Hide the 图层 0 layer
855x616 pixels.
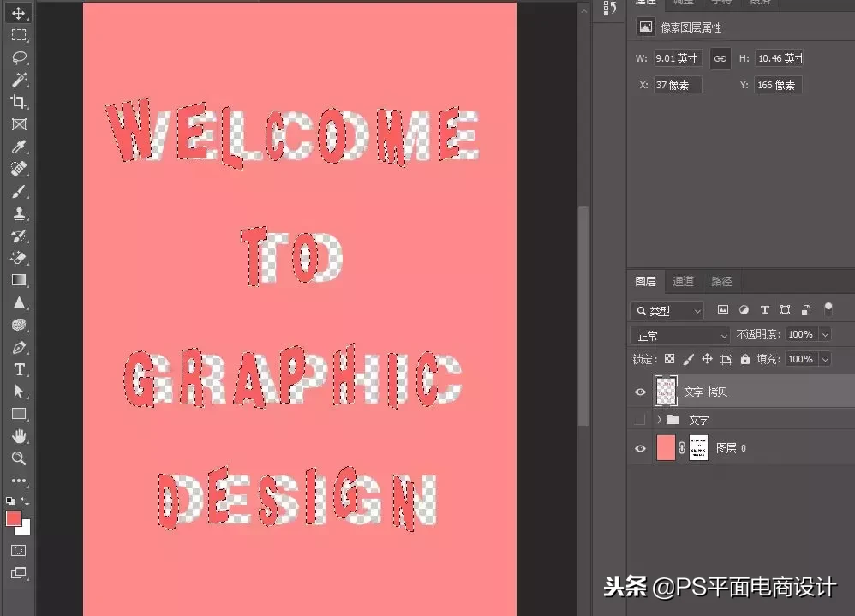tap(640, 449)
